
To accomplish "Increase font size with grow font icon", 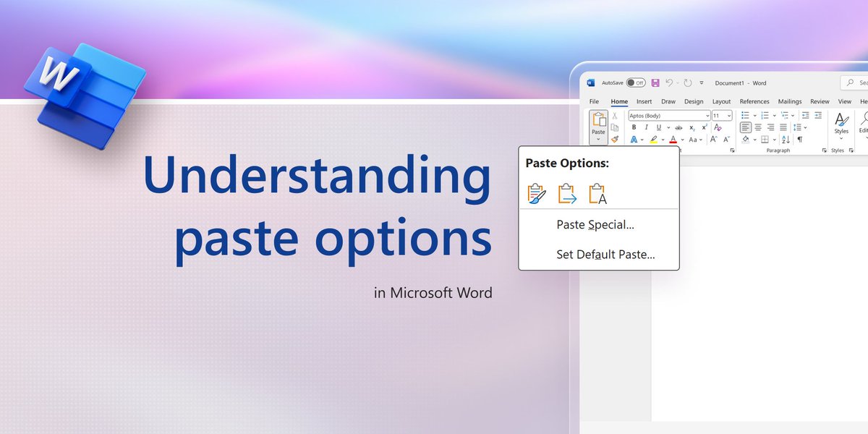I will click(713, 140).
